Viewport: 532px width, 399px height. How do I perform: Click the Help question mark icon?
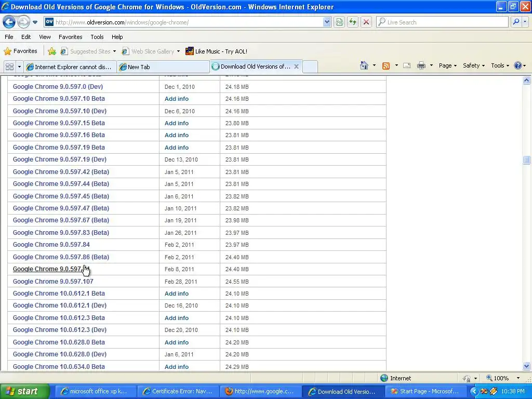[x=518, y=65]
